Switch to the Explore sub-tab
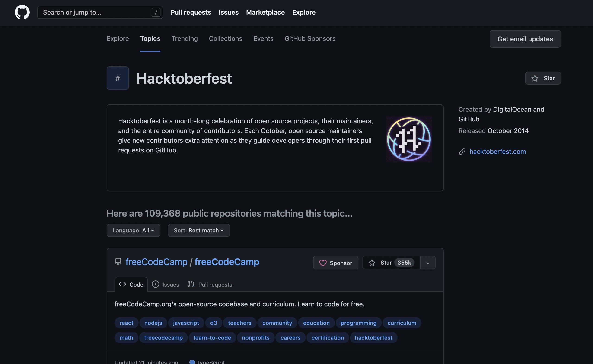The height and width of the screenshot is (364, 593). point(118,38)
